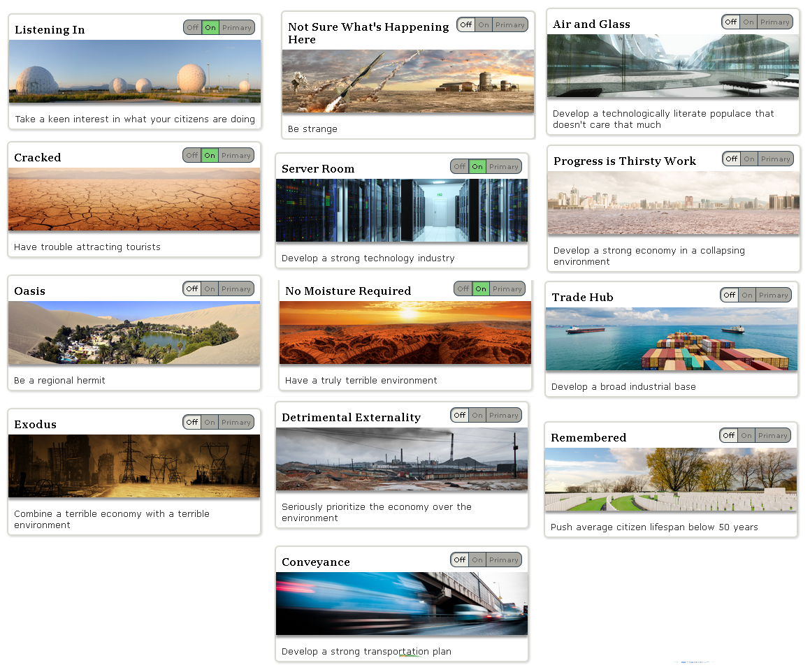The image size is (810, 672).
Task: Enable Not Sure What's Happening Here
Action: (x=484, y=24)
